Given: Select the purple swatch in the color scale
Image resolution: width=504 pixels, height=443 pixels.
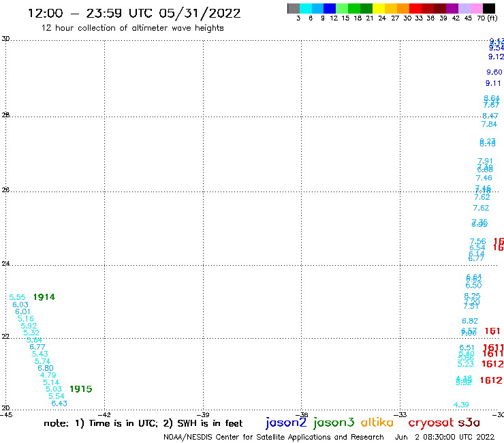Looking at the screenshot, I should pyautogui.click(x=452, y=8).
